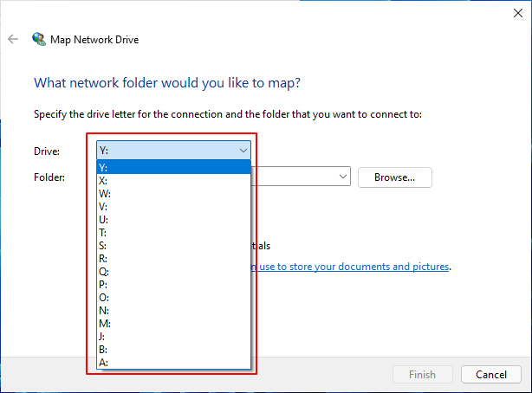Select N: from the drive list
The height and width of the screenshot is (393, 532).
(173, 311)
